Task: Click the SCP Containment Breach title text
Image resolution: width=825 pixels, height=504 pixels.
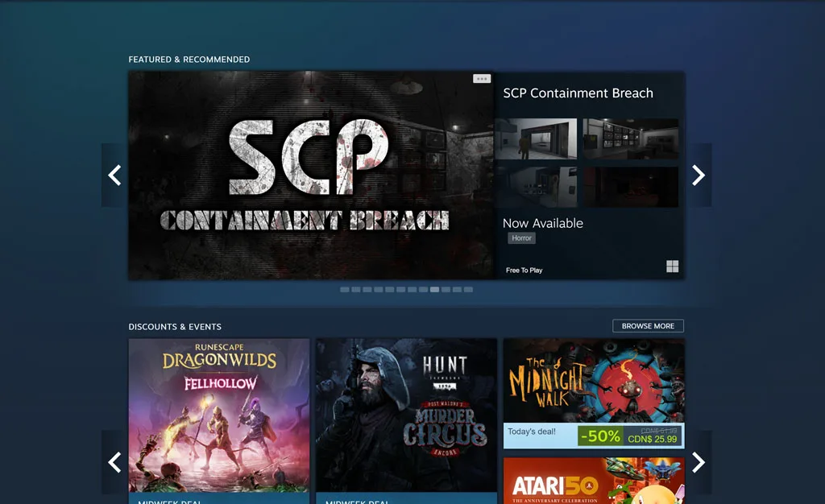Action: click(x=578, y=93)
